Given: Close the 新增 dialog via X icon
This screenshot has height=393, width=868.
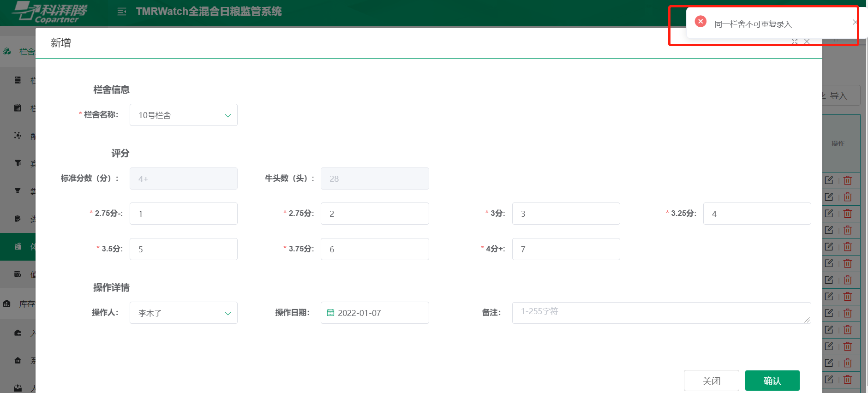Looking at the screenshot, I should (807, 42).
